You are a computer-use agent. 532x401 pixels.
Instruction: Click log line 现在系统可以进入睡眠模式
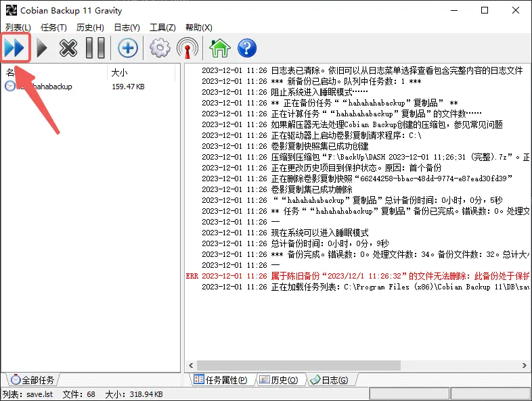point(285,233)
